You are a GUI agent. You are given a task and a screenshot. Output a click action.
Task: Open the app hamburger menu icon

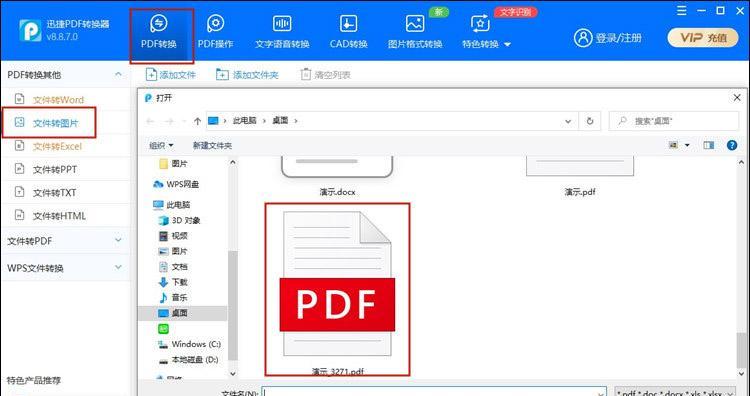pos(682,11)
